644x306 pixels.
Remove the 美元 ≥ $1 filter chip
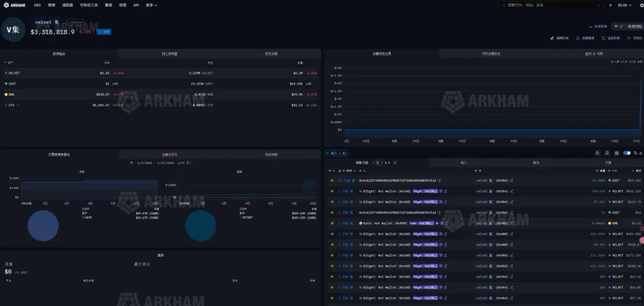pyautogui.click(x=328, y=153)
